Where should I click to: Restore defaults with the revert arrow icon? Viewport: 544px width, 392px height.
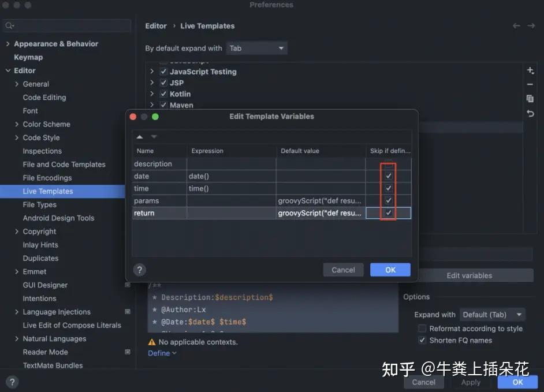pos(530,113)
